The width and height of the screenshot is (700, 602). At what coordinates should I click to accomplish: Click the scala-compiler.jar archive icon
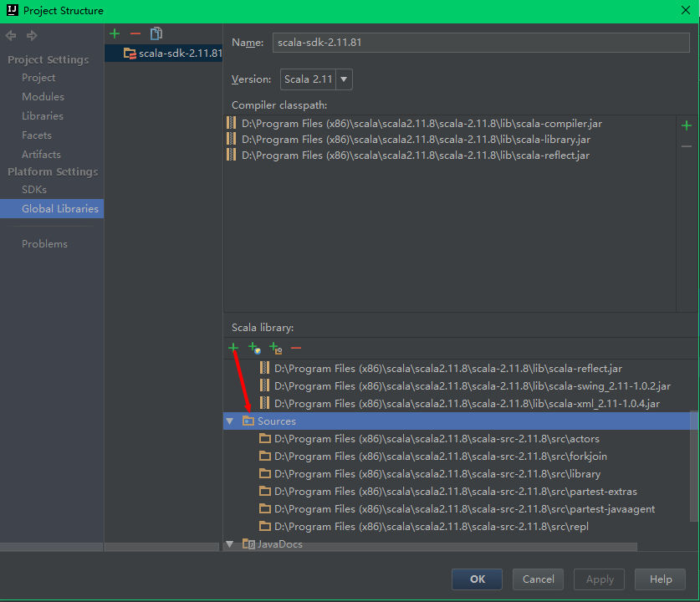[x=232, y=123]
